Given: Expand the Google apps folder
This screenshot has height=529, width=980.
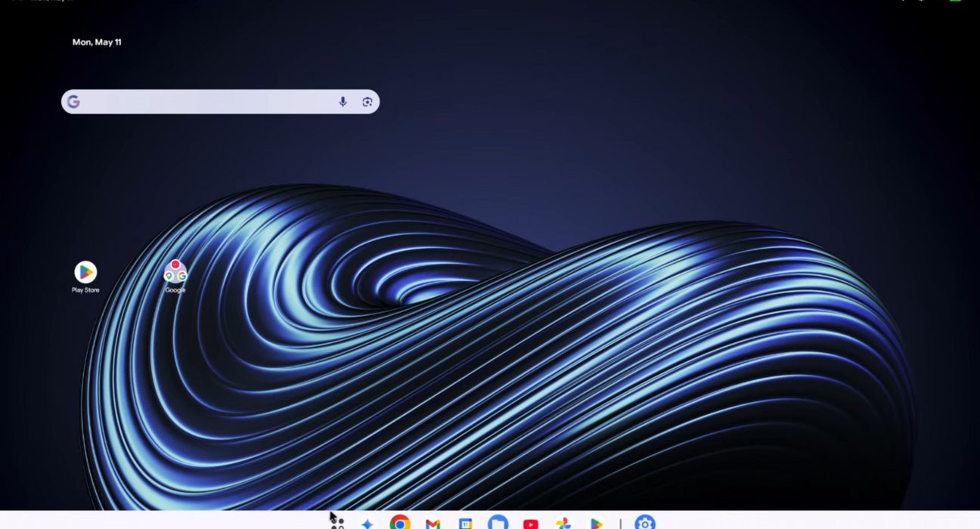Looking at the screenshot, I should (x=175, y=272).
